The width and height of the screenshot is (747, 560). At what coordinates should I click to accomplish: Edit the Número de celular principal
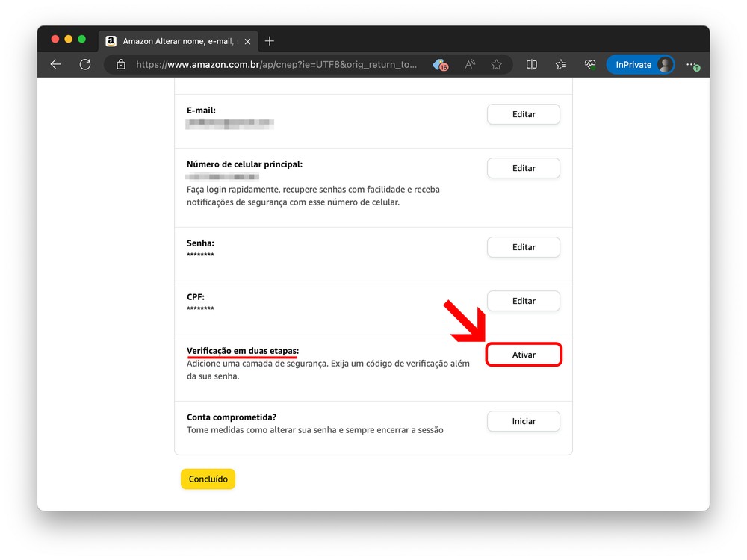pyautogui.click(x=524, y=168)
